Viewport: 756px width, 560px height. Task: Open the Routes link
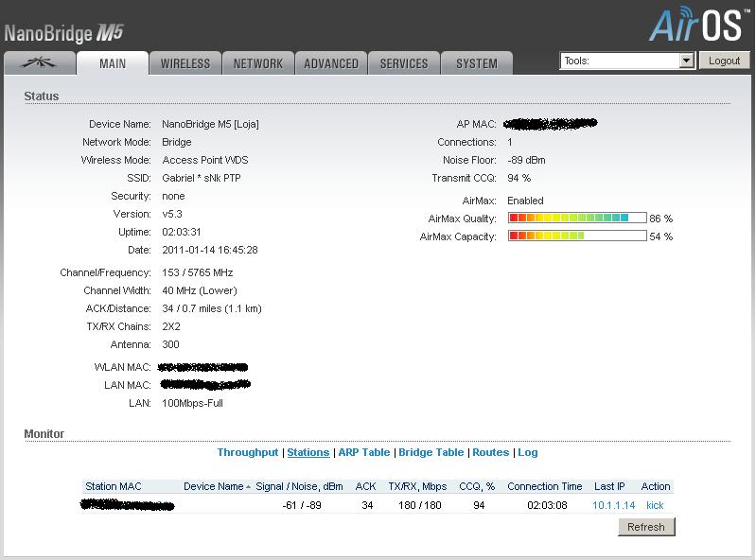tap(491, 452)
